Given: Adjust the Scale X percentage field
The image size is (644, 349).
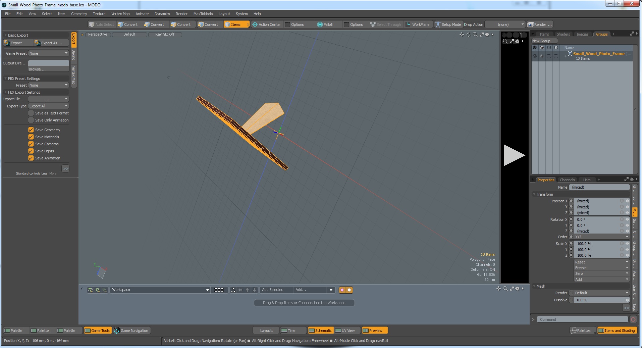Looking at the screenshot, I should [x=599, y=244].
